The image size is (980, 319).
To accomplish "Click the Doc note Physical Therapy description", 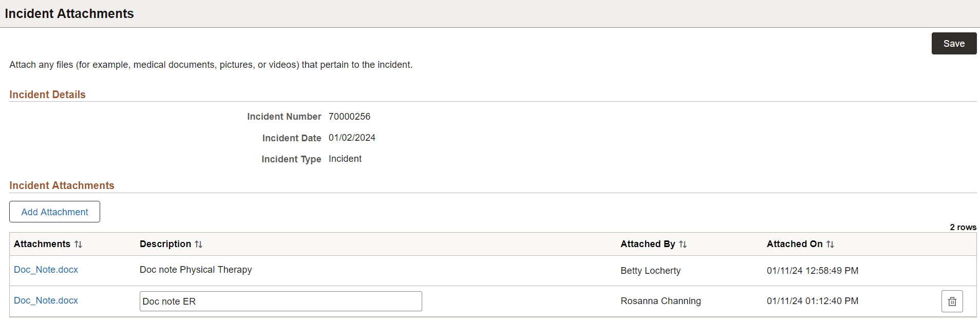I will [196, 270].
